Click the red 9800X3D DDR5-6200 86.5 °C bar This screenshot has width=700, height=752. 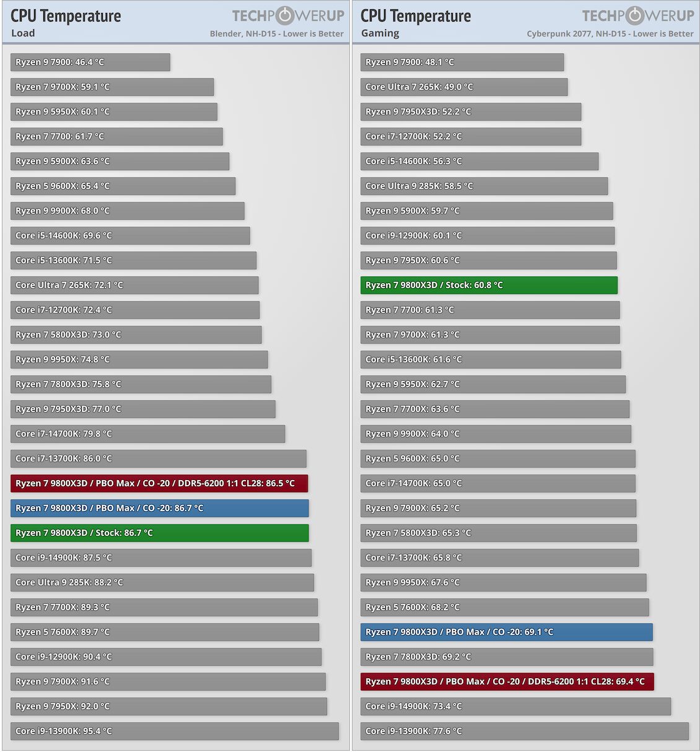point(159,483)
